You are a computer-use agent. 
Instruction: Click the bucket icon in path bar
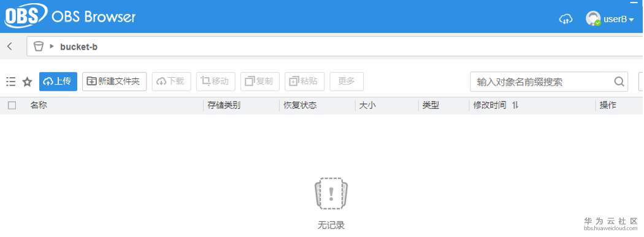tap(38, 47)
